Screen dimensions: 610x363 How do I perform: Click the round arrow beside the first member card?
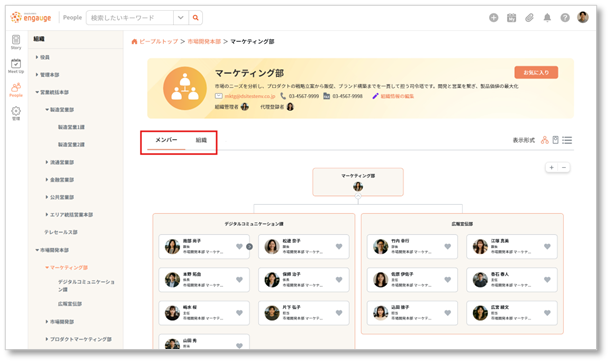pyautogui.click(x=249, y=246)
